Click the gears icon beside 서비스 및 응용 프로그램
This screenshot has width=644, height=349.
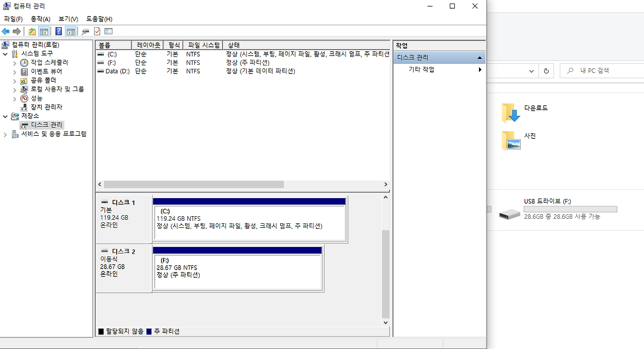coord(15,134)
